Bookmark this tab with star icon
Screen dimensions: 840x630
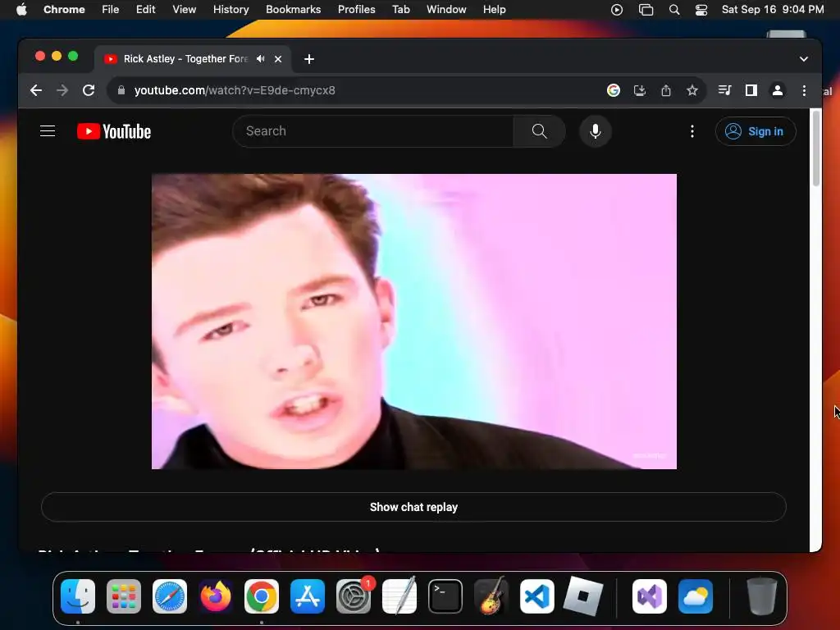[692, 90]
